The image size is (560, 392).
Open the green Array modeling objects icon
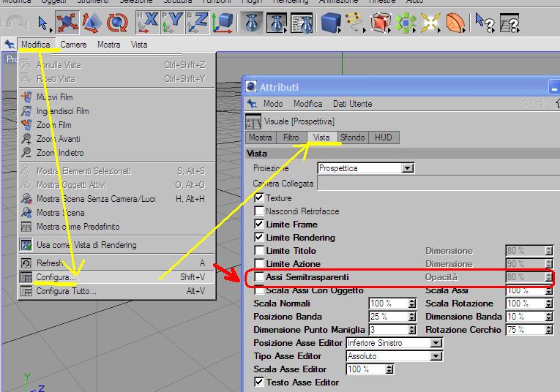pyautogui.click(x=406, y=23)
